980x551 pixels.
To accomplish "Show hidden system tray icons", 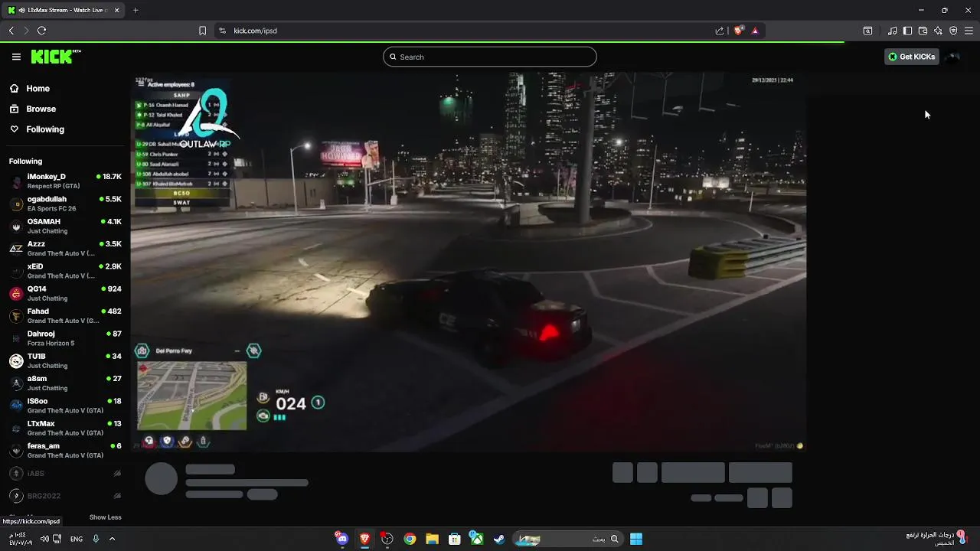I will point(112,539).
